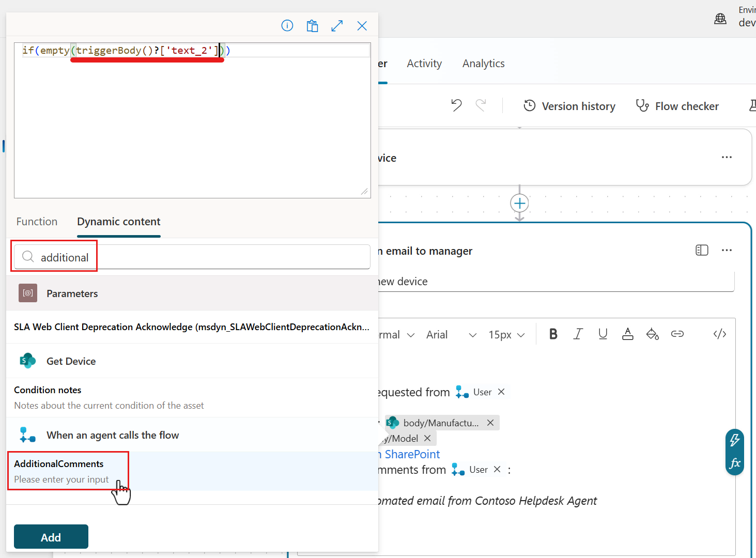This screenshot has height=558, width=756.
Task: Expand the expression editor with the diagonal arrow
Action: pyautogui.click(x=337, y=25)
